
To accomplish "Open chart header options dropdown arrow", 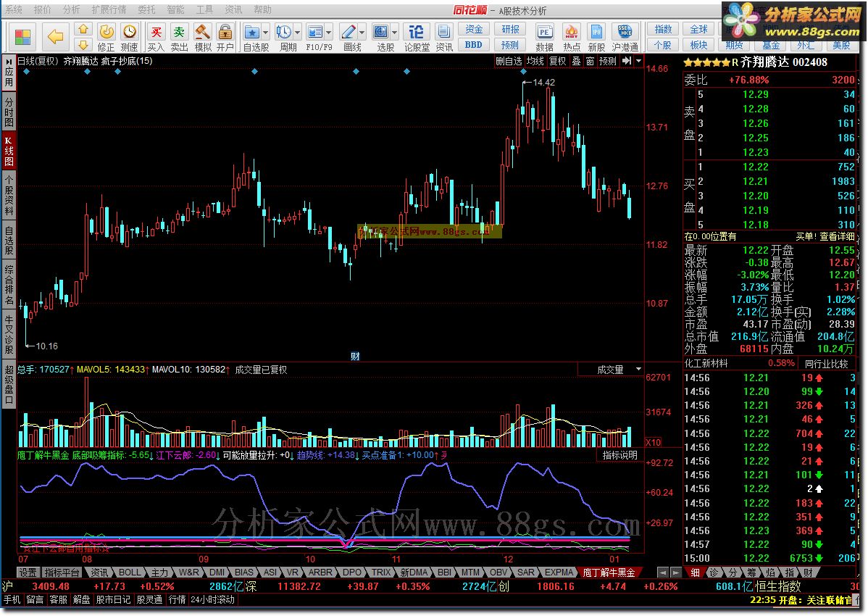I will click(639, 61).
